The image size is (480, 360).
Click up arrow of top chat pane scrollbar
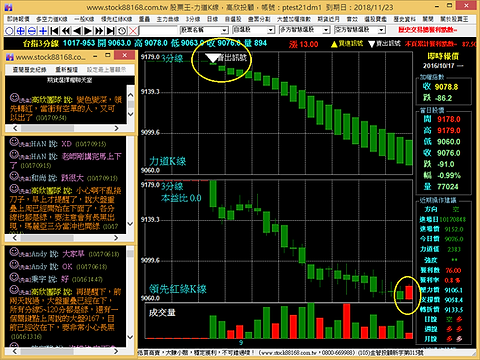point(131,95)
